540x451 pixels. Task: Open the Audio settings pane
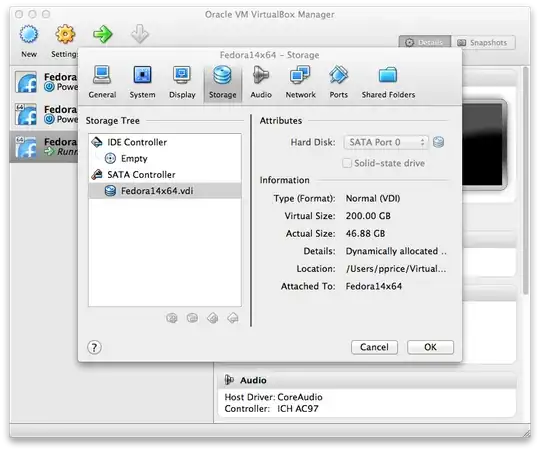point(261,82)
